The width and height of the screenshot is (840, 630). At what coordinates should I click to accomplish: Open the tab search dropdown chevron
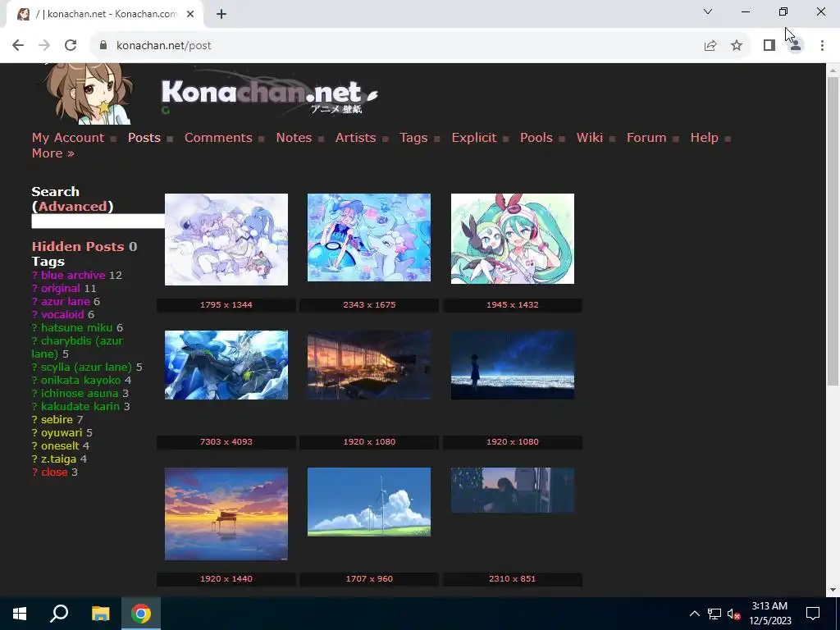pos(708,11)
